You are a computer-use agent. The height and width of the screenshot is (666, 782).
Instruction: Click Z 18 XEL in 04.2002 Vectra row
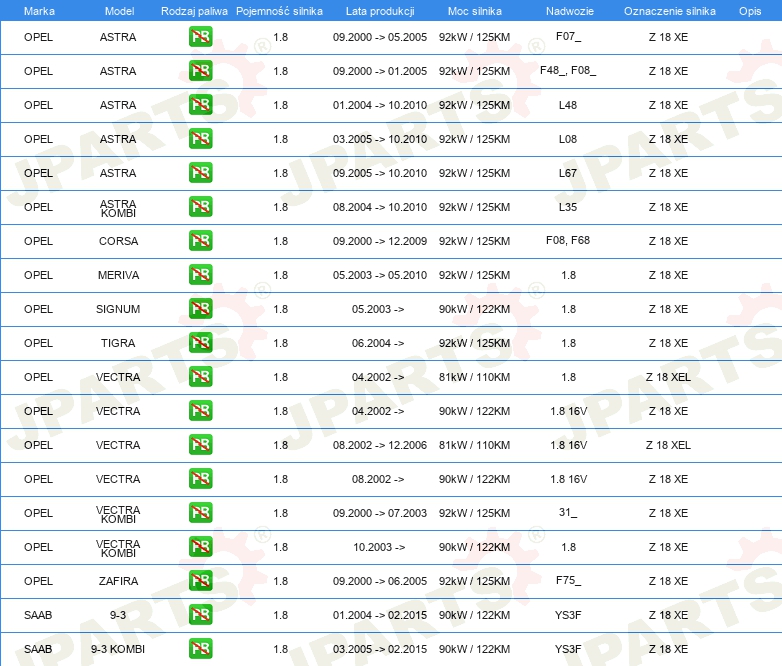668,377
